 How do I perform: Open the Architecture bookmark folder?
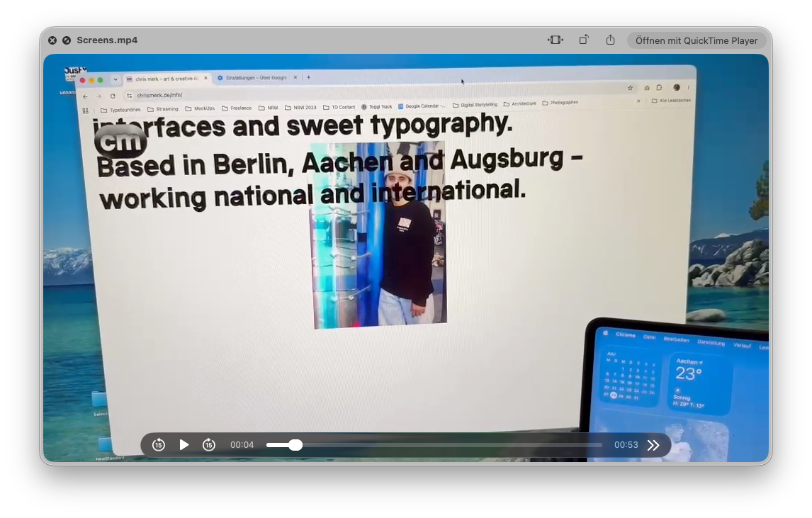click(520, 103)
